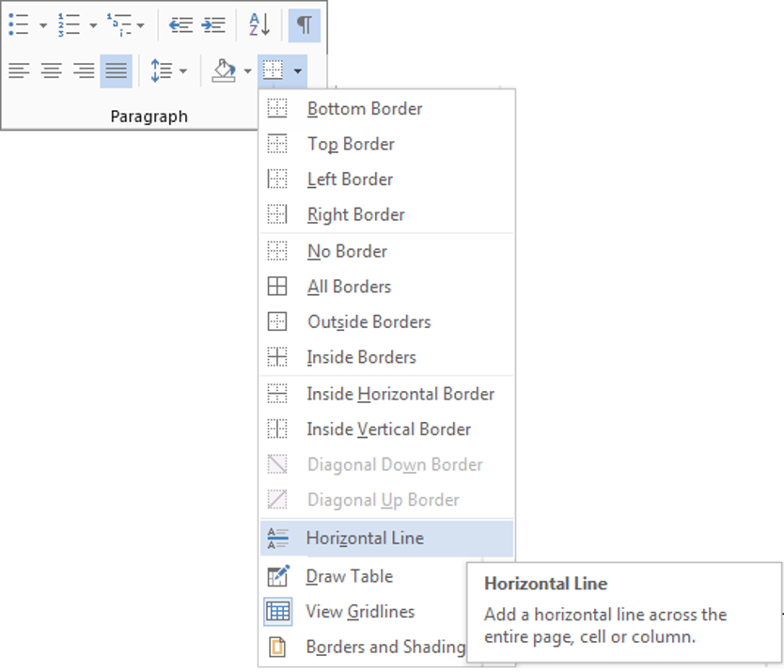Expand the Borders button dropdown arrow
This screenshot has width=784, height=672.
[297, 71]
